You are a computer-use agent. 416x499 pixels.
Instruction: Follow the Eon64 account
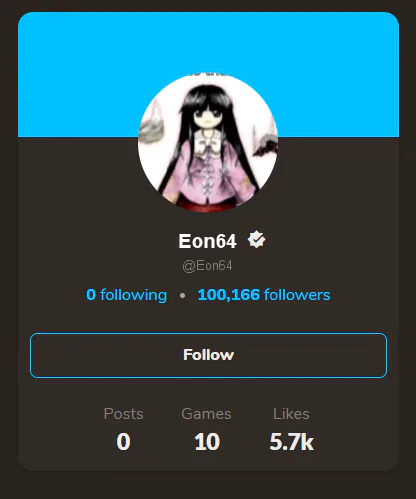pyautogui.click(x=208, y=355)
